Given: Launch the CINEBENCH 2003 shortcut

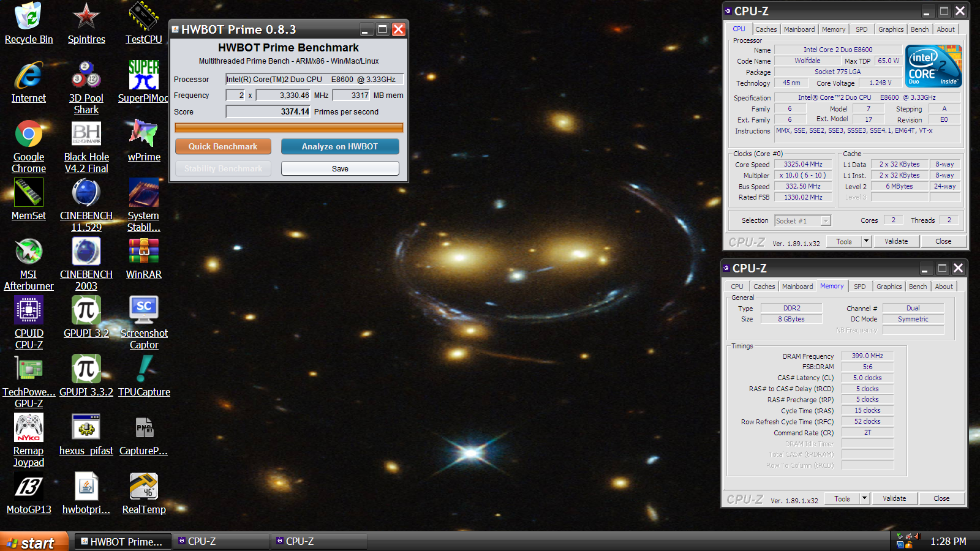Looking at the screenshot, I should pyautogui.click(x=86, y=264).
